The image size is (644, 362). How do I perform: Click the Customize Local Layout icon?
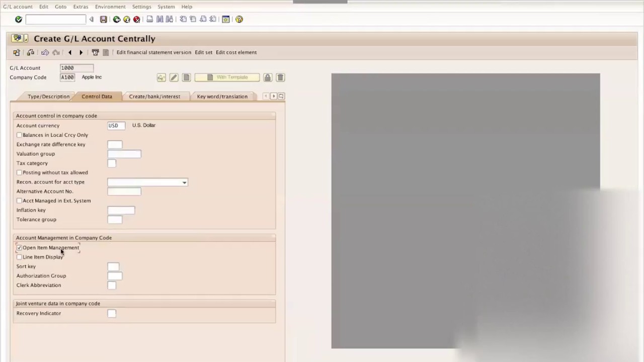pyautogui.click(x=226, y=19)
